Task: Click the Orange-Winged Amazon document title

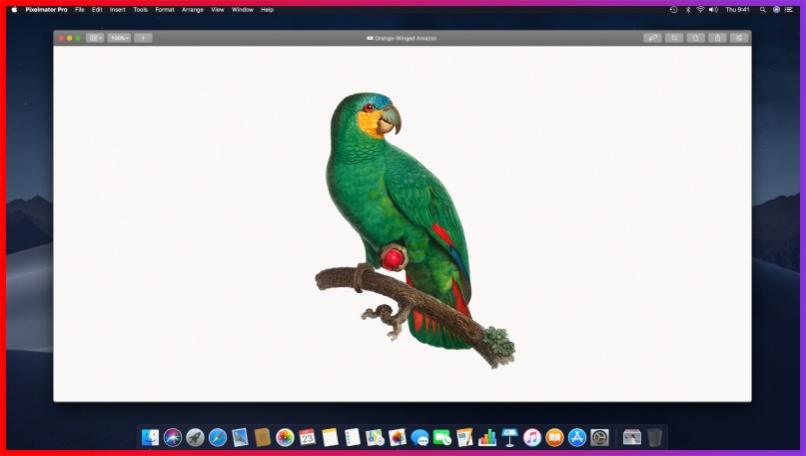Action: click(x=405, y=38)
